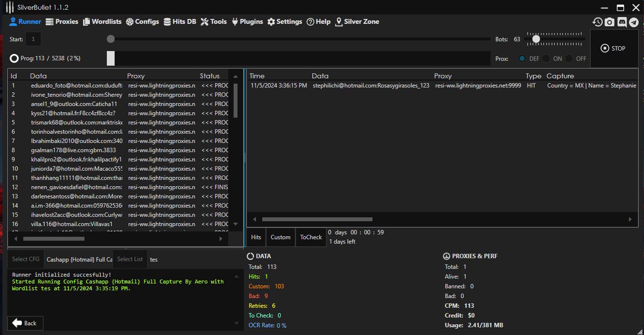The image size is (644, 335).
Task: Click the "Usage: 2.41/381 MB" stat
Action: click(474, 325)
